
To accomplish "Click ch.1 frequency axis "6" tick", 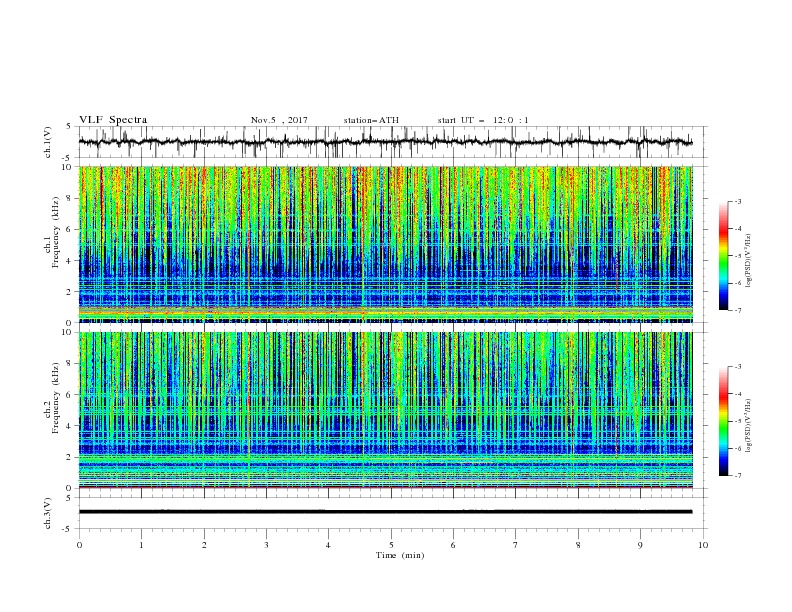I will click(70, 229).
